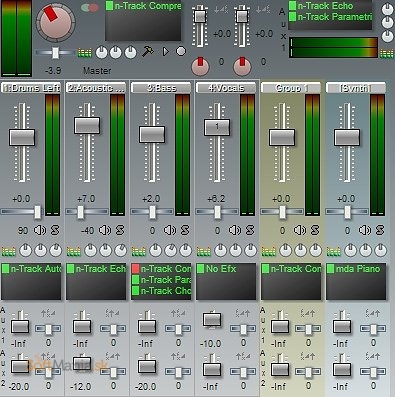Click the Master pan knob with red marker
This screenshot has width=395, height=397.
pyautogui.click(x=56, y=22)
